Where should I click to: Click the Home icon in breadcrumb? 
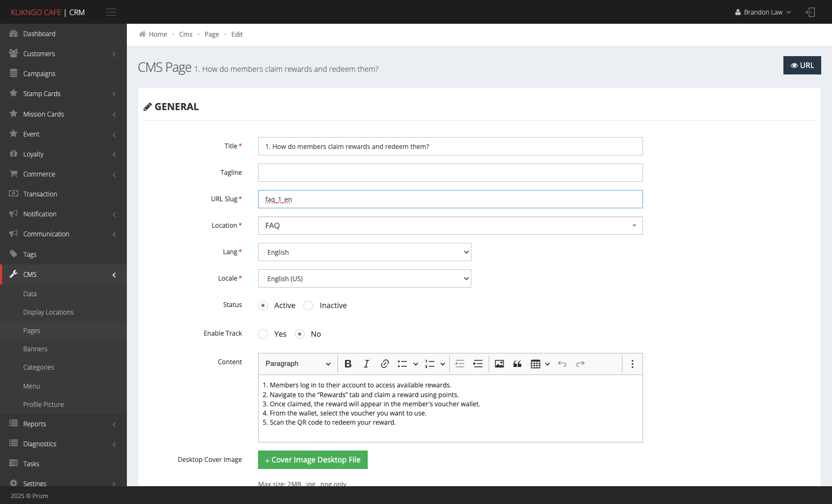pos(142,34)
